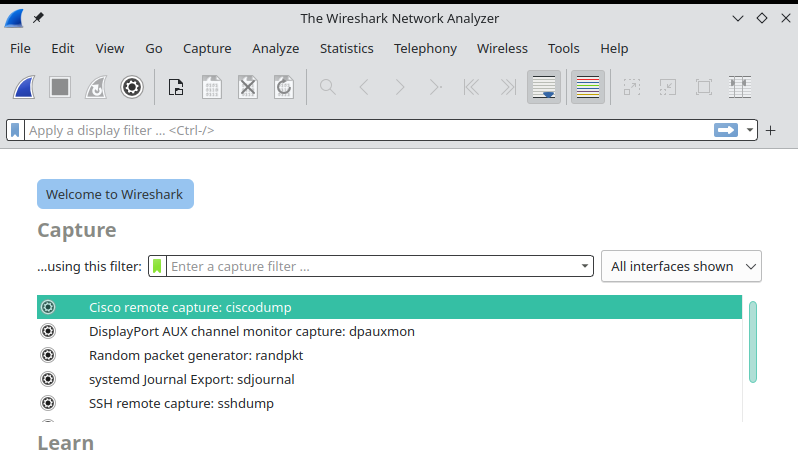
Task: Click the capture filter input field
Action: 373,266
